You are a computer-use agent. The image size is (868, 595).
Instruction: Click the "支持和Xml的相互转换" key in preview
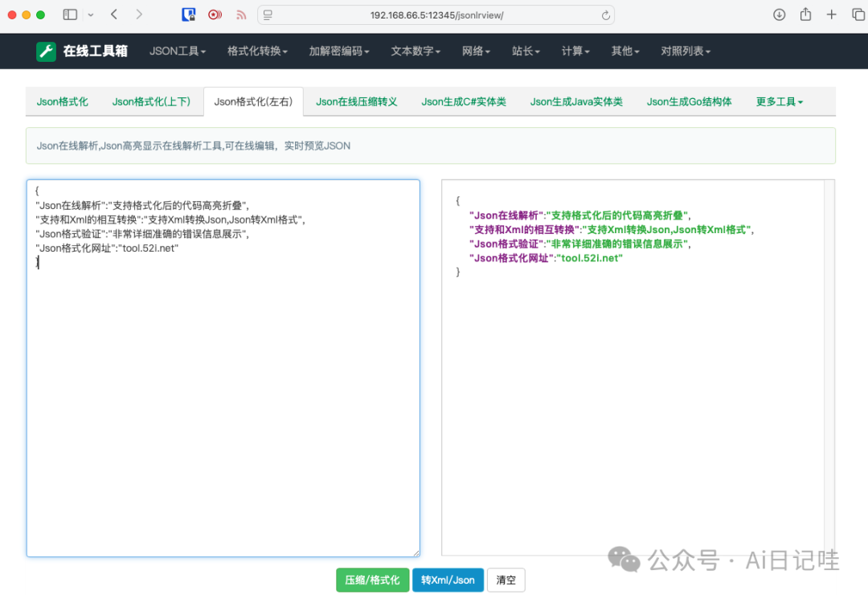click(525, 230)
